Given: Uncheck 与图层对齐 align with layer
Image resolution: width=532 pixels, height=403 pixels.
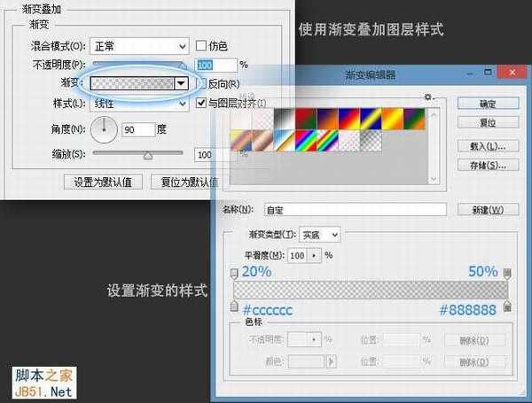Looking at the screenshot, I should [201, 104].
